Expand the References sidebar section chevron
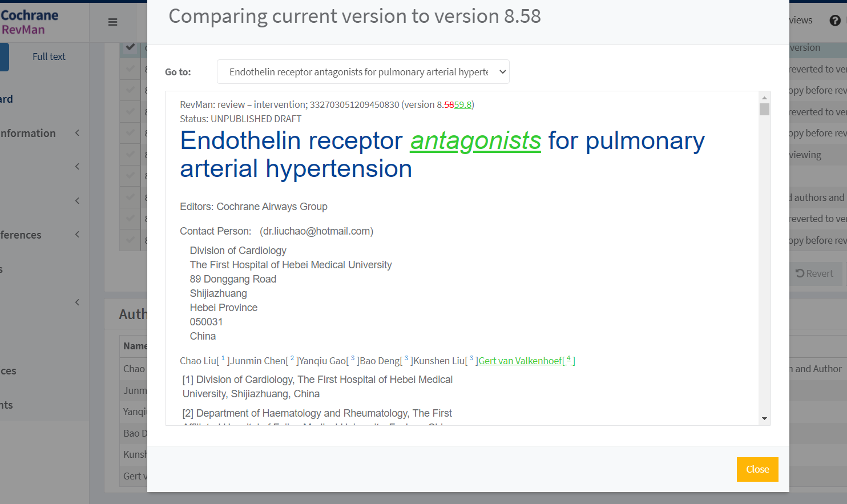Viewport: 847px width, 504px height. 77,235
